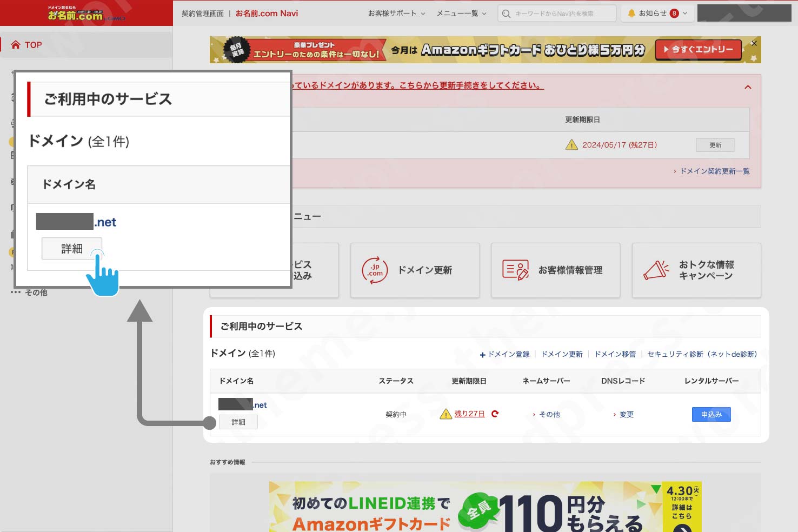Click the customer info edit icon
The image size is (798, 532).
[515, 270]
